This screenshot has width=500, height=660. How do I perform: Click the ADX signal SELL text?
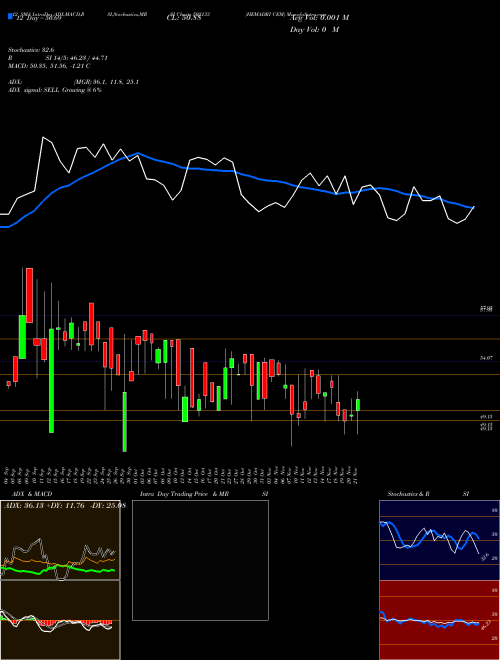(55, 90)
